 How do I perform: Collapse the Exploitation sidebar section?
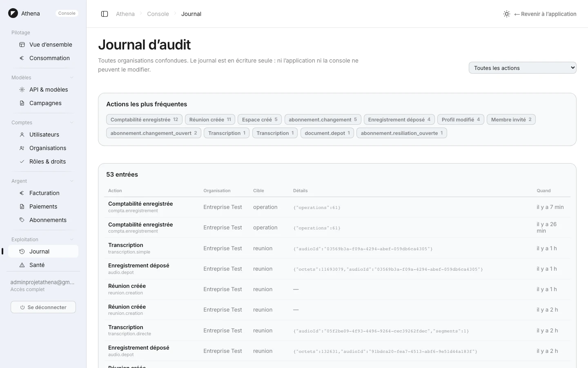click(72, 240)
